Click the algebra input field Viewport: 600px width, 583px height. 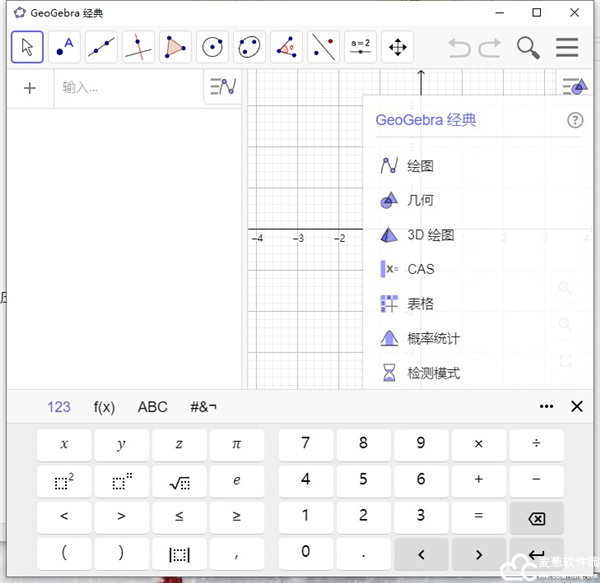point(130,88)
